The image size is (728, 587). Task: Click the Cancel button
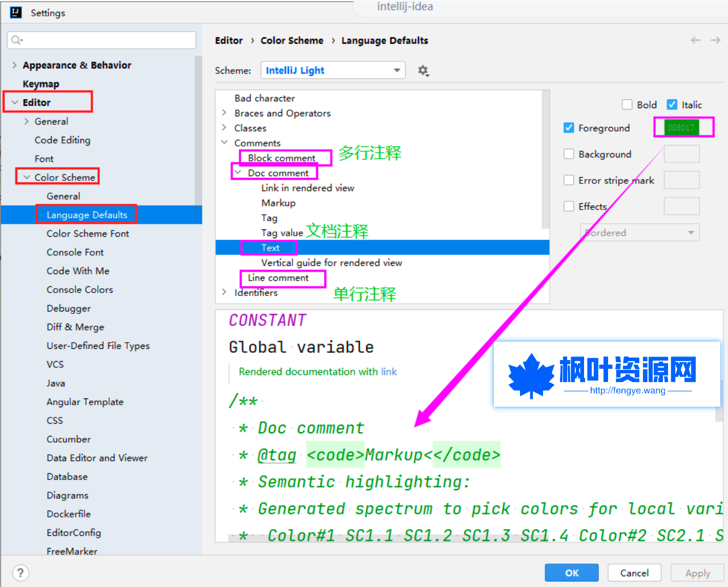[634, 573]
